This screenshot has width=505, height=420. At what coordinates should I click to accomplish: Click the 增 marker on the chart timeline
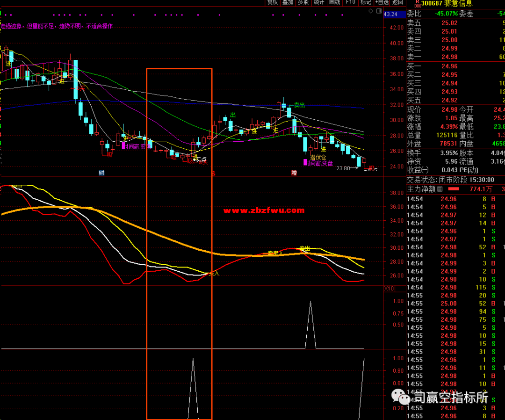pyautogui.click(x=294, y=173)
